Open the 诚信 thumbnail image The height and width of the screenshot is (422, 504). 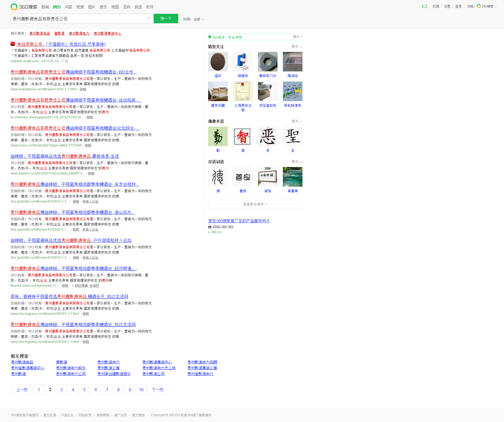[x=268, y=177]
